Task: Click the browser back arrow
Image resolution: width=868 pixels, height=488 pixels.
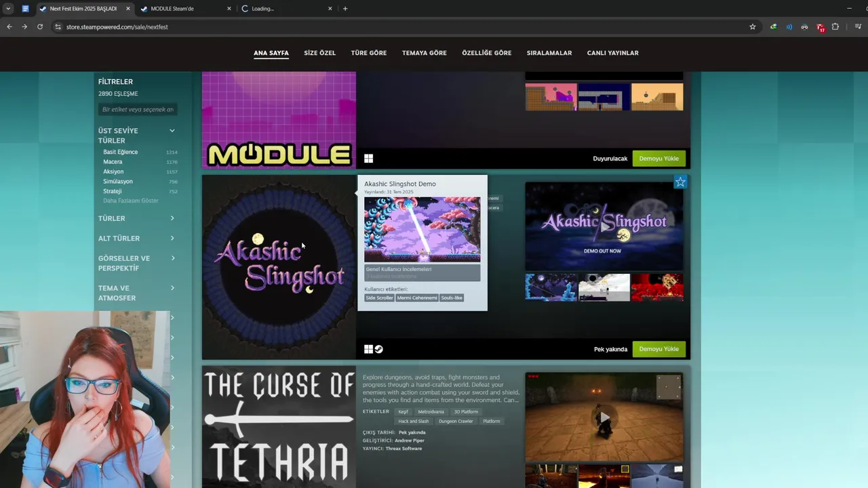Action: [9, 26]
